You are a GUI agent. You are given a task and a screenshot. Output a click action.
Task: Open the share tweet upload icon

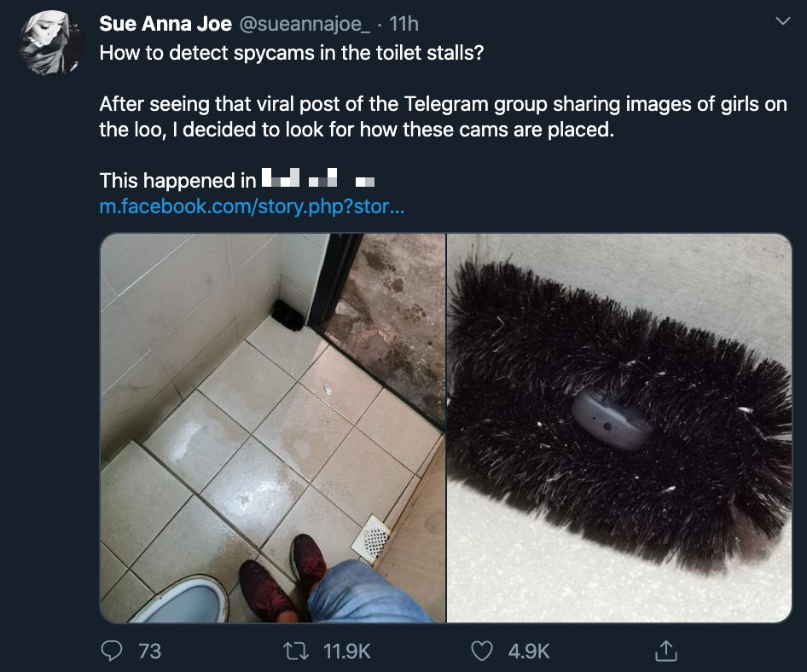click(666, 651)
